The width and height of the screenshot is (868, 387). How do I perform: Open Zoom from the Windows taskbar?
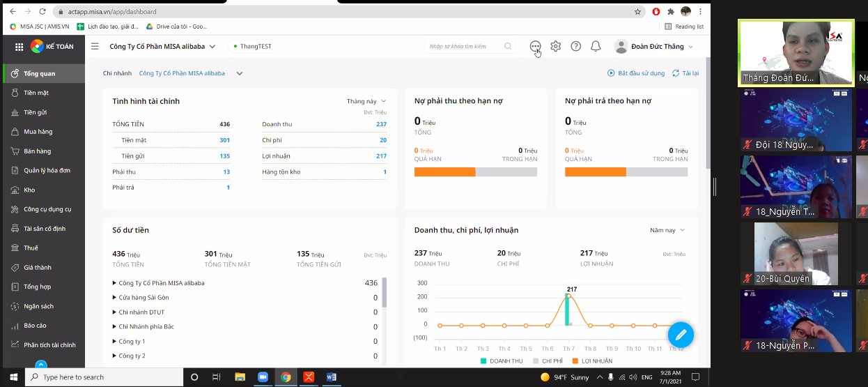point(263,377)
